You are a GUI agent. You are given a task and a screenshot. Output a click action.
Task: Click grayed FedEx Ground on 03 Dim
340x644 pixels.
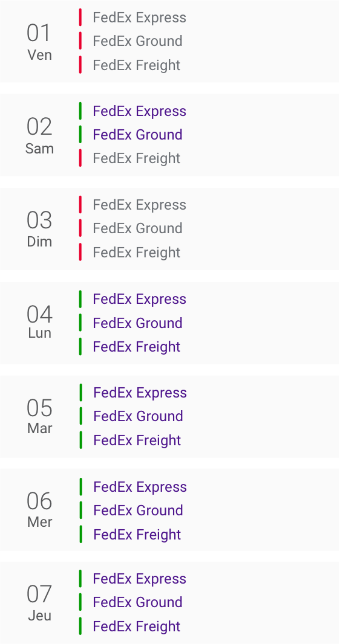(137, 228)
